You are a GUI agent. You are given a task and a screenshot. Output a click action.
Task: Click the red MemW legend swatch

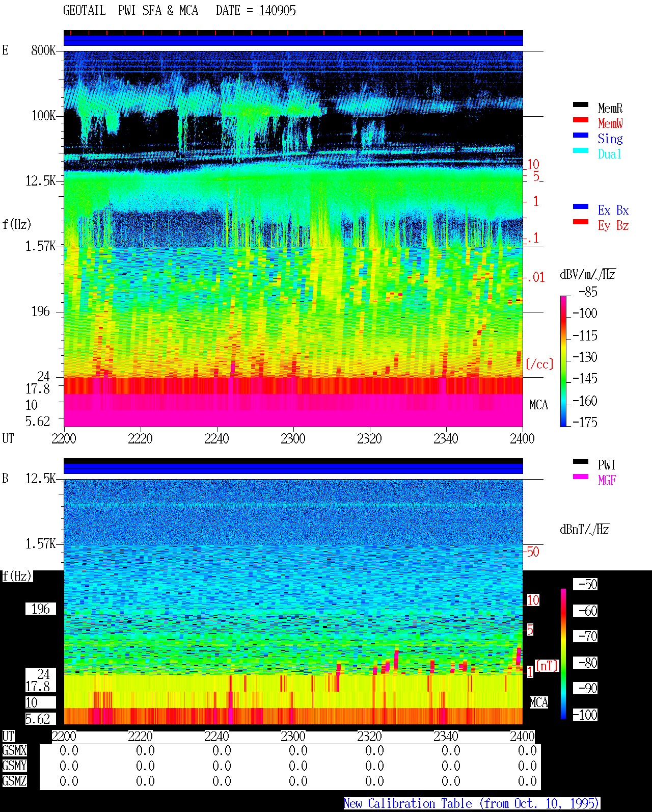click(581, 120)
